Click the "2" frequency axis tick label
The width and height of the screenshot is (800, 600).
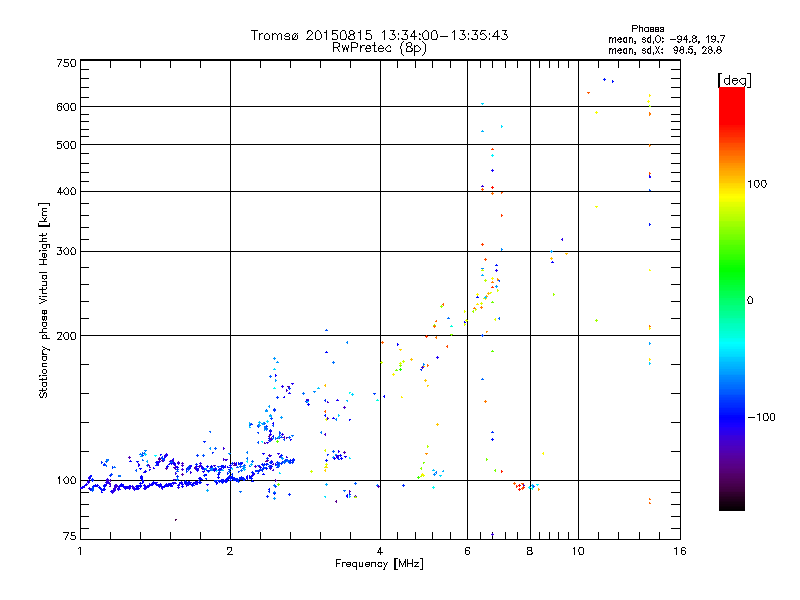point(230,551)
